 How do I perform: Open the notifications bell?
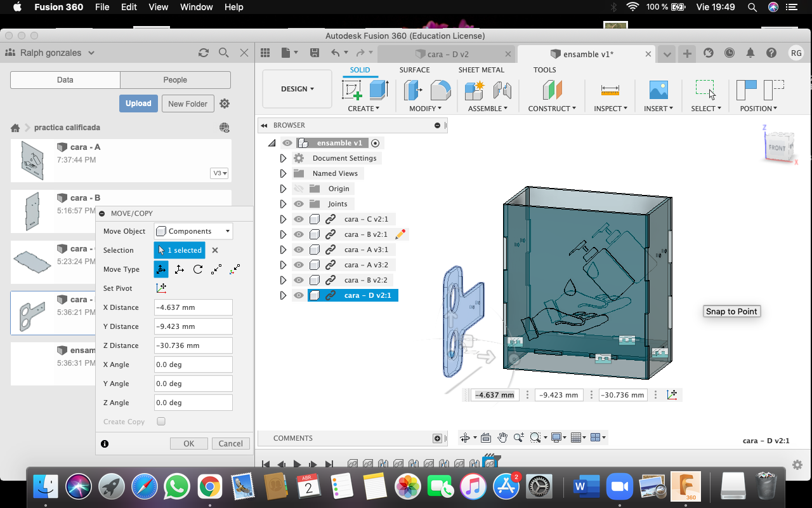click(x=750, y=53)
